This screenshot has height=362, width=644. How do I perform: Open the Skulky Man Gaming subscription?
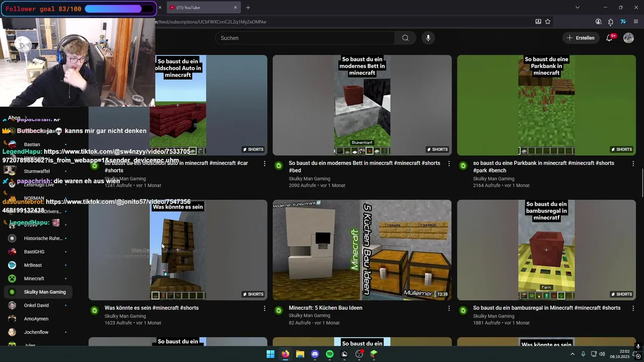tap(38, 292)
